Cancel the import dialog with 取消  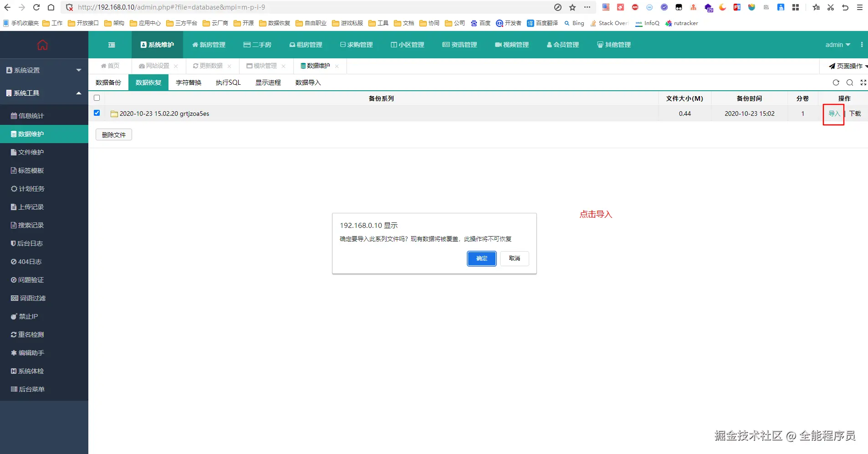515,258
